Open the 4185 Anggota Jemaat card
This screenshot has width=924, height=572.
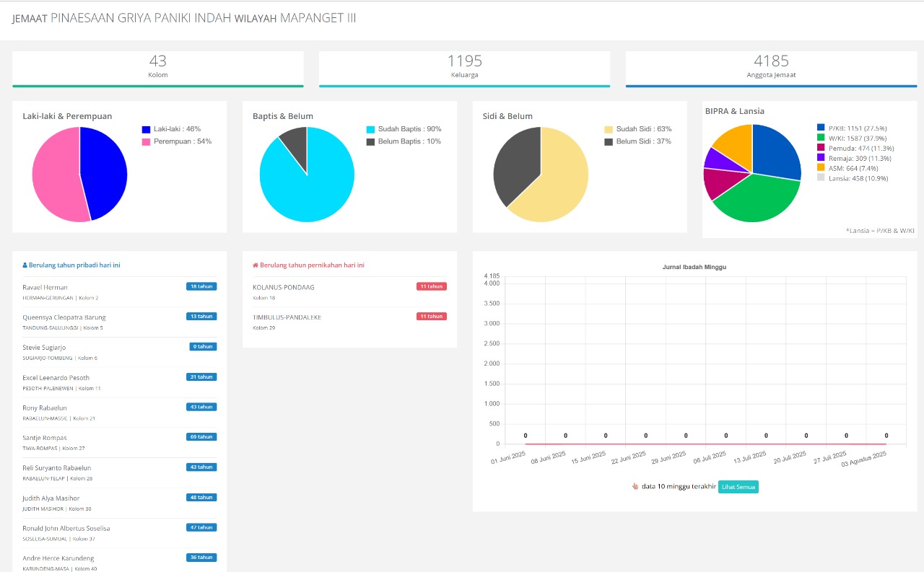coord(771,66)
